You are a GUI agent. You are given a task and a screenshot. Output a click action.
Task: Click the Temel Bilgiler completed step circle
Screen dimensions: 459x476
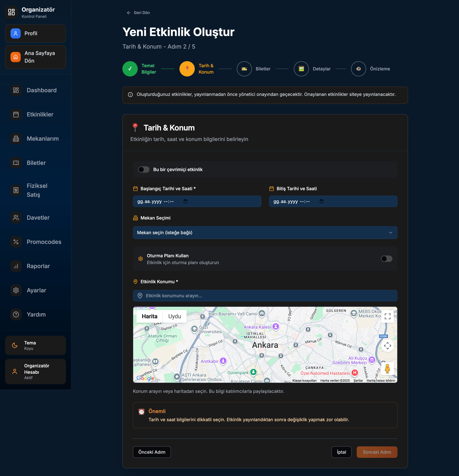[x=130, y=69]
